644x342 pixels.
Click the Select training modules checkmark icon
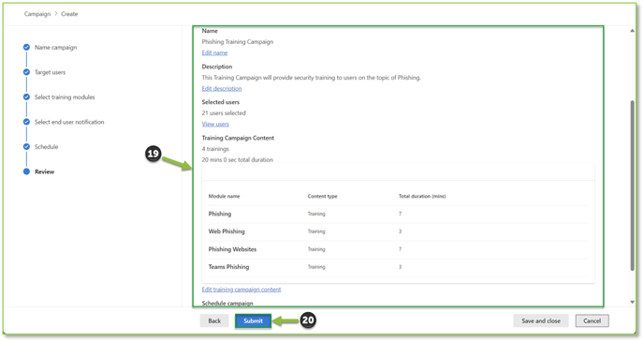pos(26,97)
